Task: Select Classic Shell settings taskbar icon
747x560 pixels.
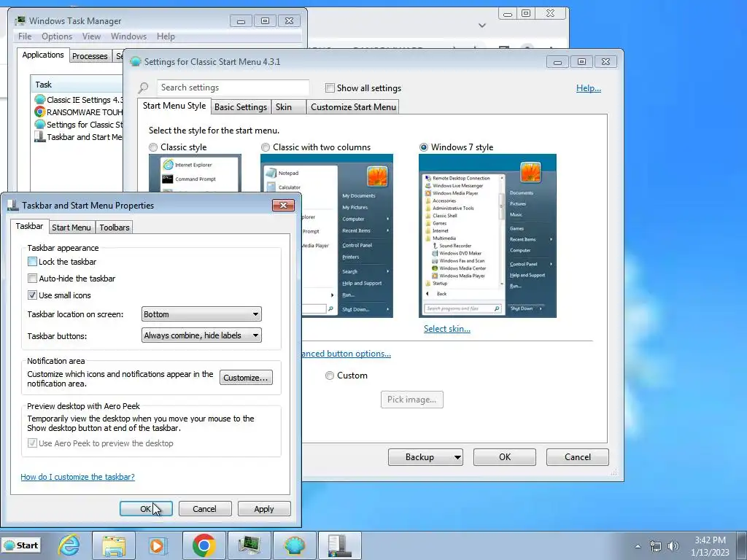Action: [295, 545]
